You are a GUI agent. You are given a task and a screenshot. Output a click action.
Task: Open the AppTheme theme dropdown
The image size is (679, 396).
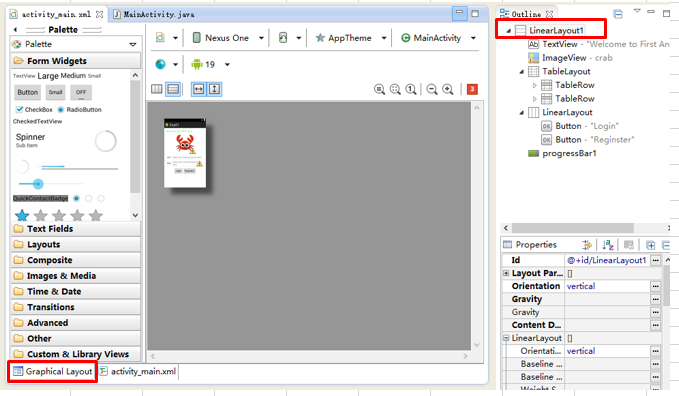point(384,38)
